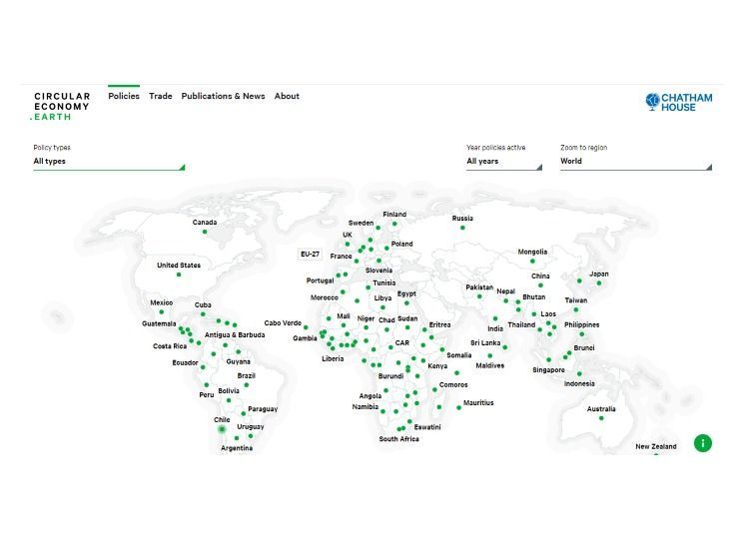Image resolution: width=748 pixels, height=560 pixels.
Task: Go to Publications & News
Action: coord(223,97)
